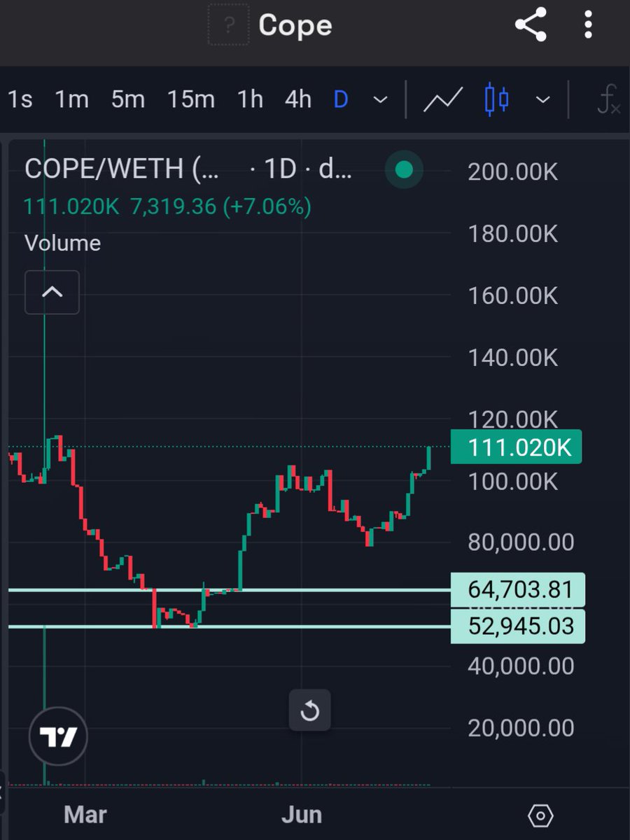630x840 pixels.
Task: Open the Share icon
Action: coord(531,25)
